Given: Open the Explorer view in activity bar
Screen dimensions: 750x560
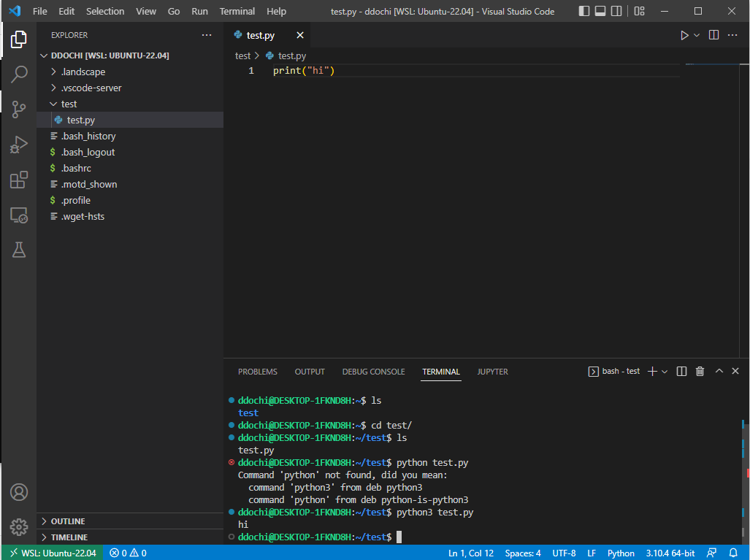Looking at the screenshot, I should tap(19, 39).
